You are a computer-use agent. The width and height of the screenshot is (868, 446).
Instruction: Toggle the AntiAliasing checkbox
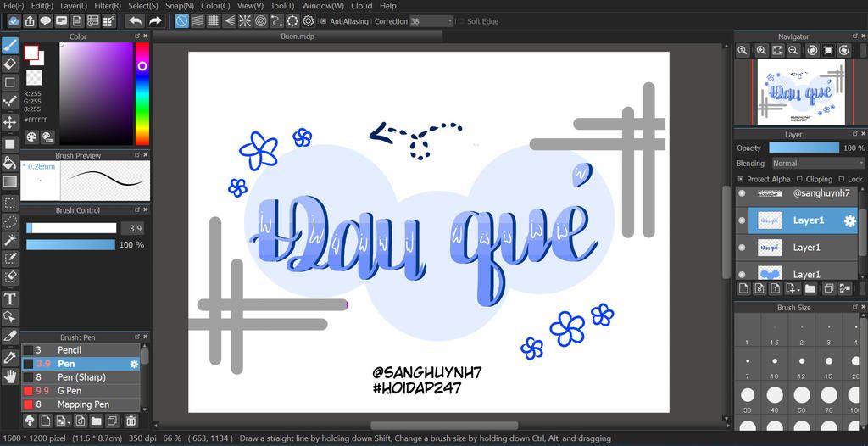(x=323, y=21)
